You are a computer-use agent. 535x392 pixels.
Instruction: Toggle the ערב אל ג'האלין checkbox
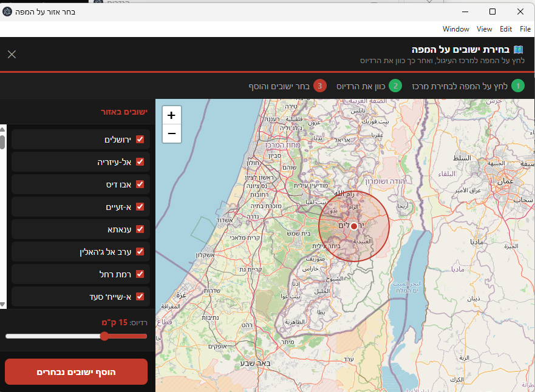(x=140, y=252)
